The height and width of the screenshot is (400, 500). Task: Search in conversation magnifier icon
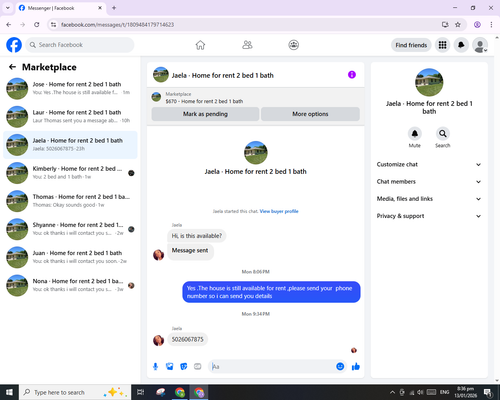pos(443,134)
